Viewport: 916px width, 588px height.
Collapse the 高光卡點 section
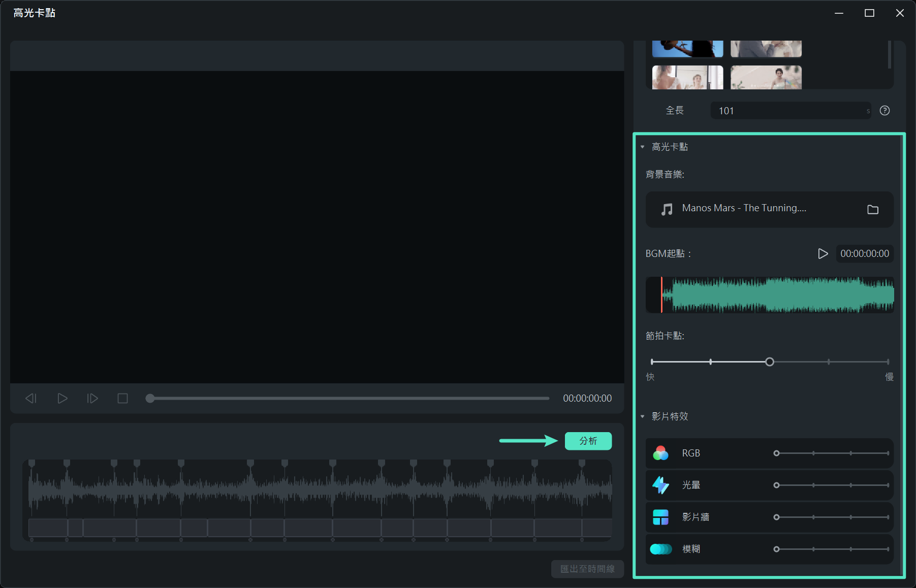click(x=643, y=147)
